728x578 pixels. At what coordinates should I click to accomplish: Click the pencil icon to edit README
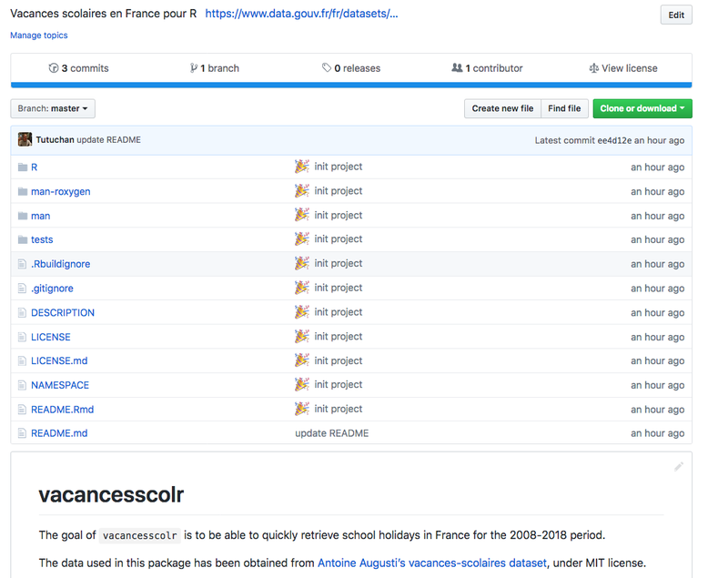coord(678,467)
